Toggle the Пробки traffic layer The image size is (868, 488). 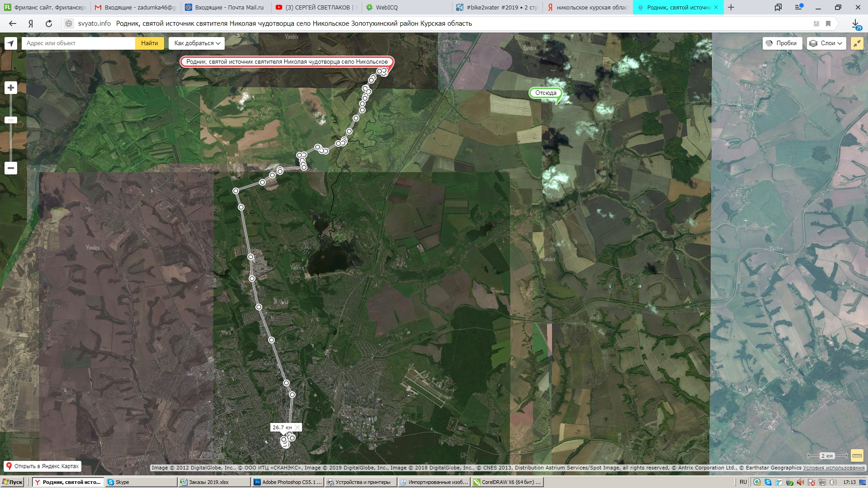(x=782, y=43)
